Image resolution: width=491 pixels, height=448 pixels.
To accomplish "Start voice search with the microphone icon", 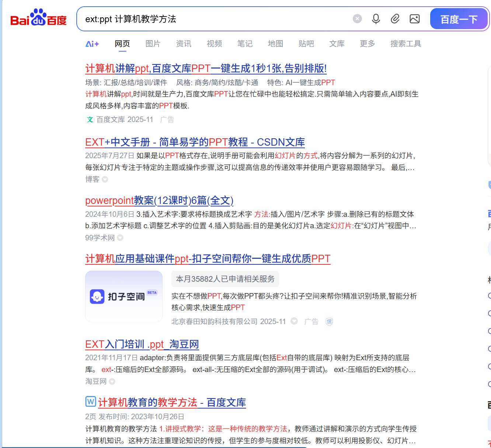I will (x=376, y=18).
